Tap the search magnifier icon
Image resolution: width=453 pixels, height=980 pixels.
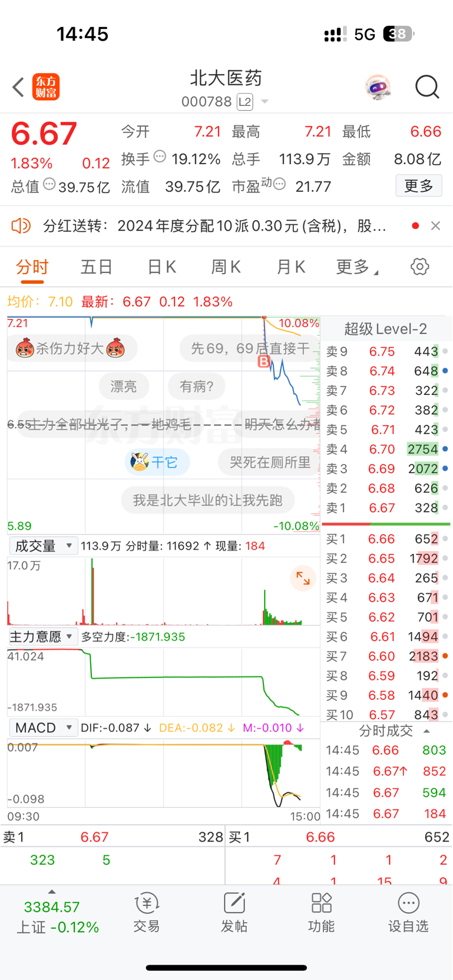click(x=427, y=87)
